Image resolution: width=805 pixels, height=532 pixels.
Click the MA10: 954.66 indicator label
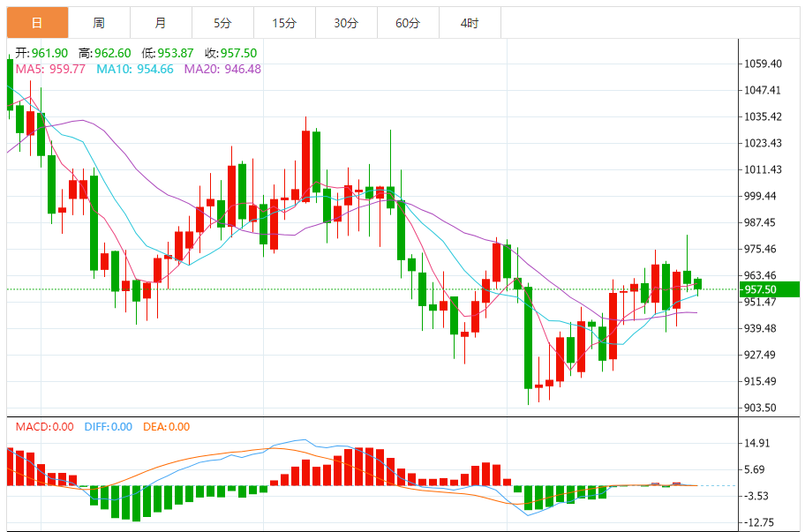135,69
